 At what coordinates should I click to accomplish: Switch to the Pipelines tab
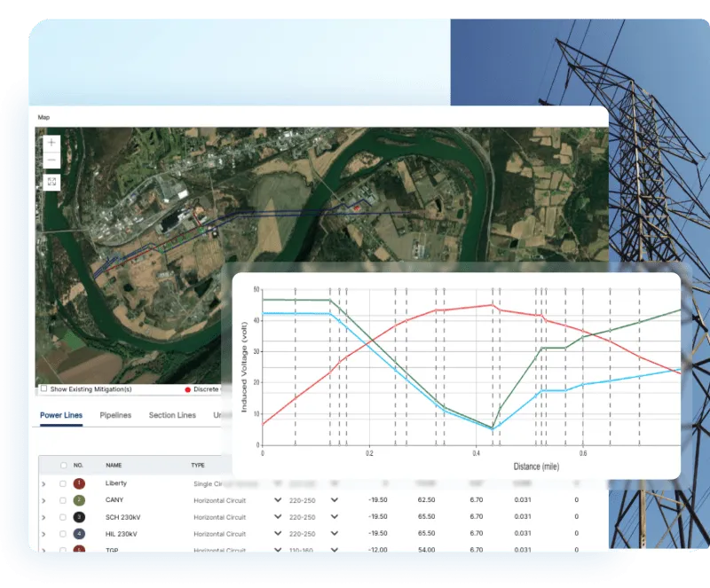tap(115, 415)
